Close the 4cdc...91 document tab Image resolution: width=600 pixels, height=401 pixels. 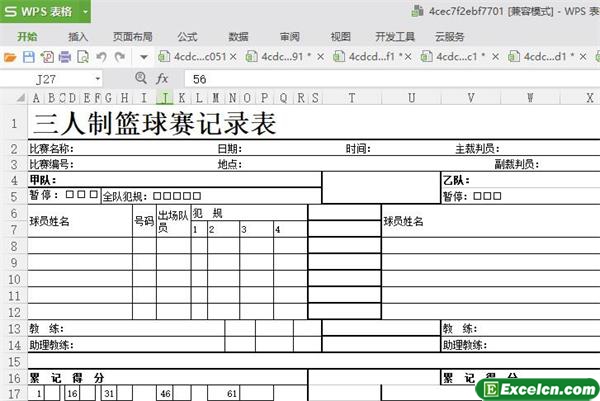321,57
